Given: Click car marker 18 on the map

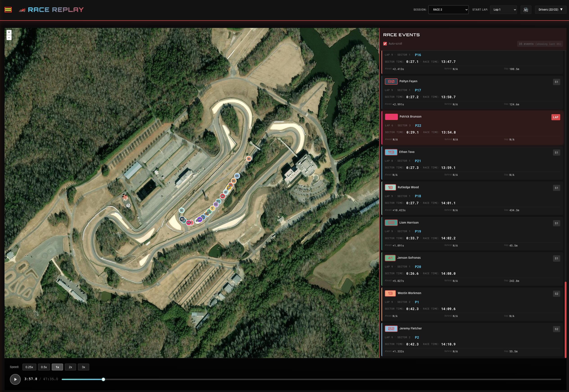Looking at the screenshot, I should 181,210.
